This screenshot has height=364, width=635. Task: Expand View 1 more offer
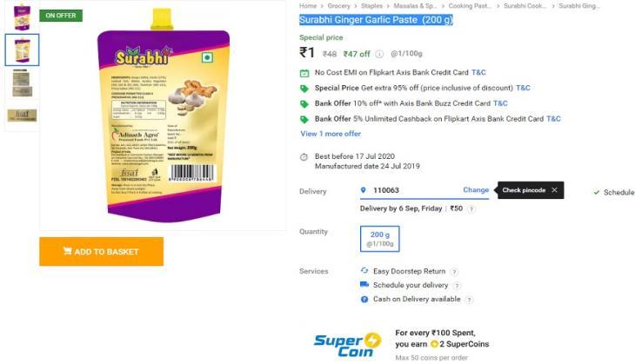pos(331,134)
